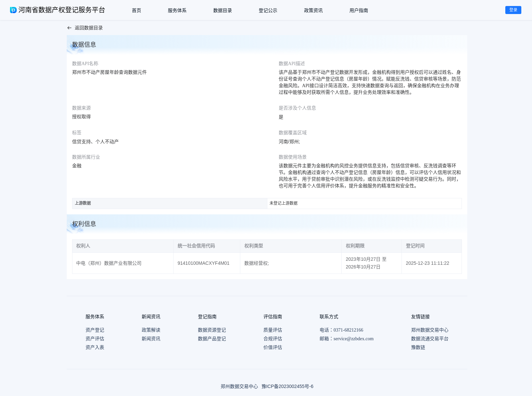Screen dimensions: 532x396
Task: Click credit code 91410100MACXYF4M01
Action: click(204, 263)
